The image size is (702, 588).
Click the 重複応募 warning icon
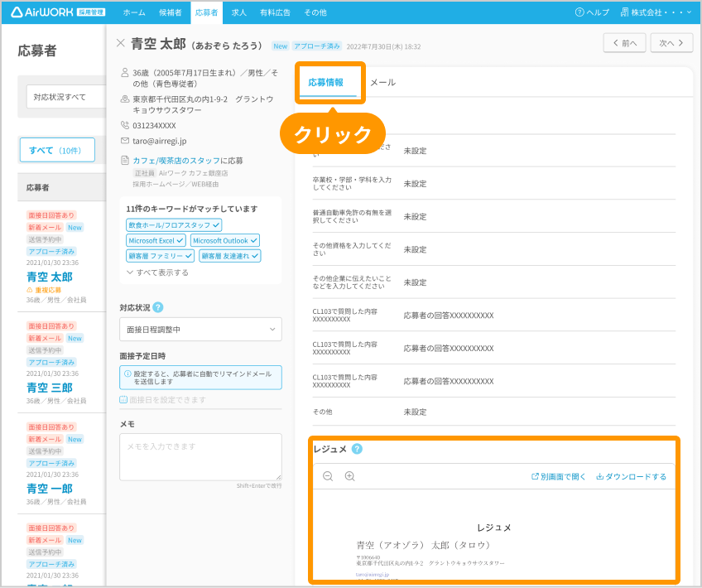(30, 290)
